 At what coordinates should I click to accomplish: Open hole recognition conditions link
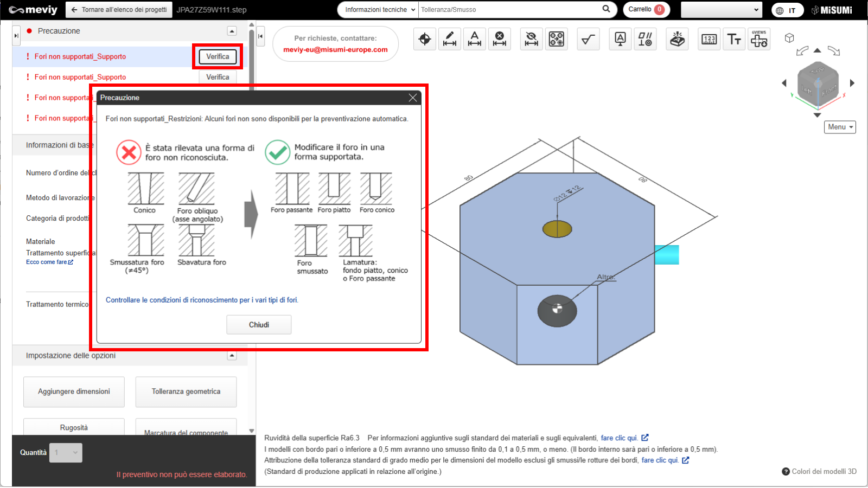tap(202, 300)
